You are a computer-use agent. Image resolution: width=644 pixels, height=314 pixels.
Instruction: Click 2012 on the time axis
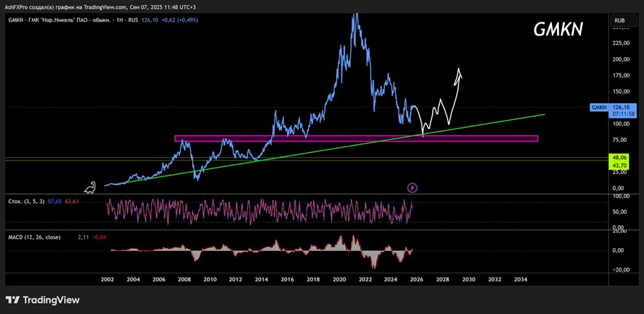coord(235,279)
